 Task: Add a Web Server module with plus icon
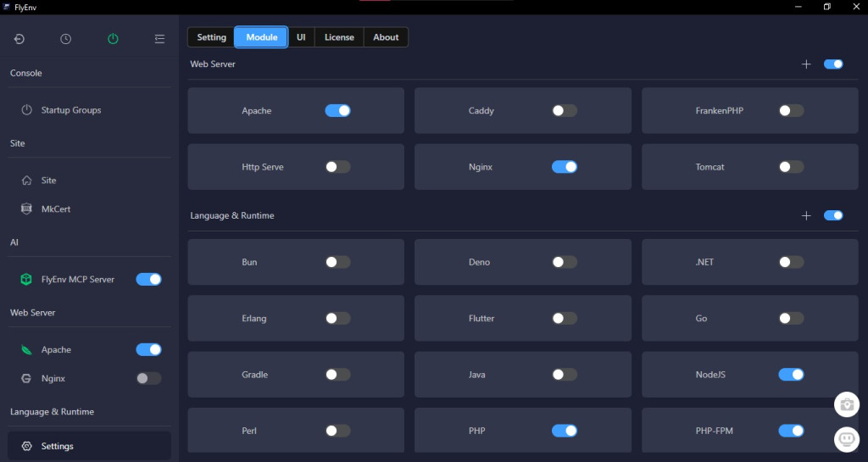[x=806, y=64]
